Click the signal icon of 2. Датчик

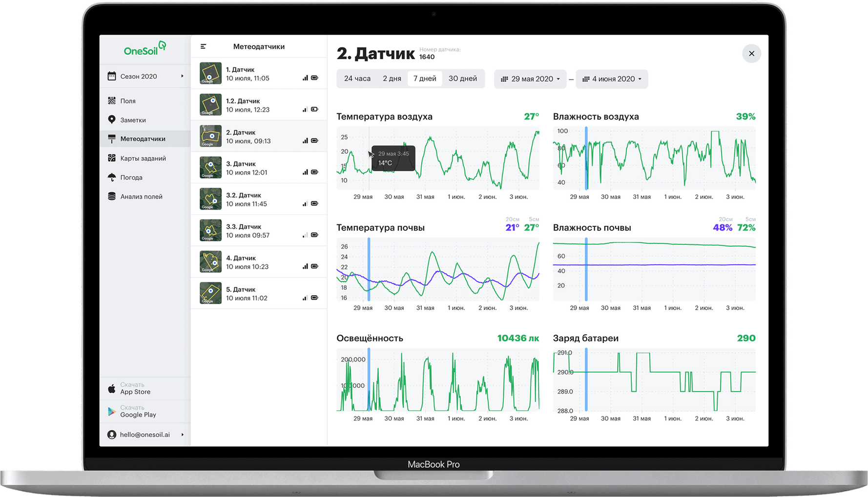(305, 141)
